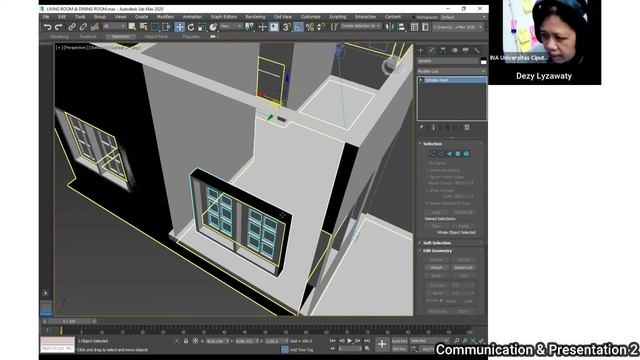Click the object color swatch
This screenshot has width=640, height=360.
483,61
